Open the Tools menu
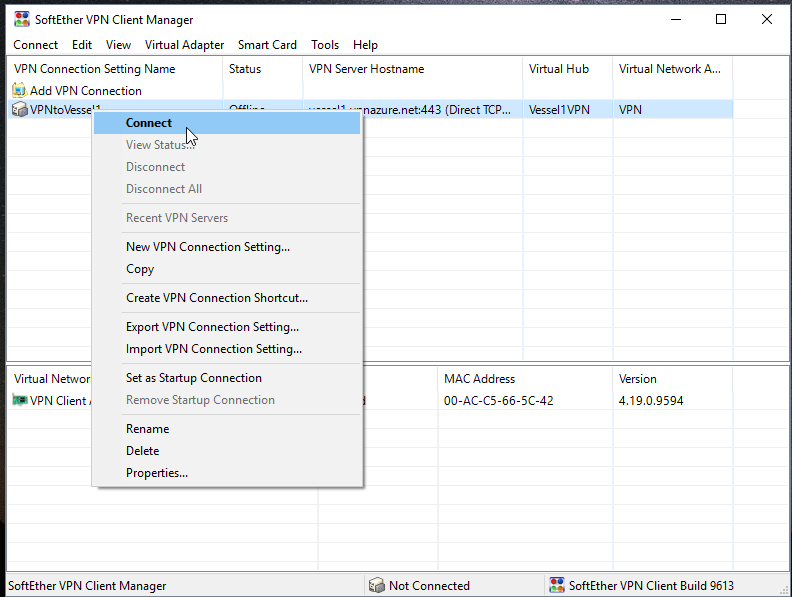 coord(325,45)
